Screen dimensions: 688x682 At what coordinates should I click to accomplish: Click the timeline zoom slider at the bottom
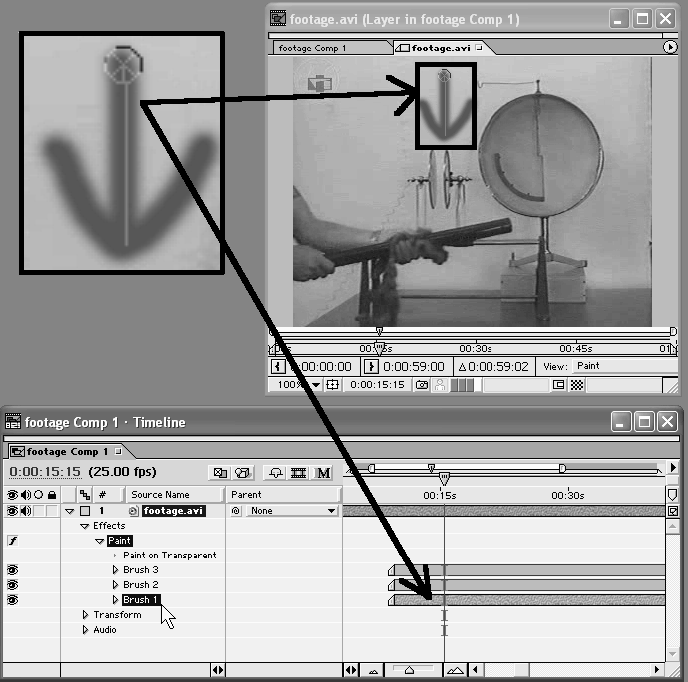tap(409, 670)
